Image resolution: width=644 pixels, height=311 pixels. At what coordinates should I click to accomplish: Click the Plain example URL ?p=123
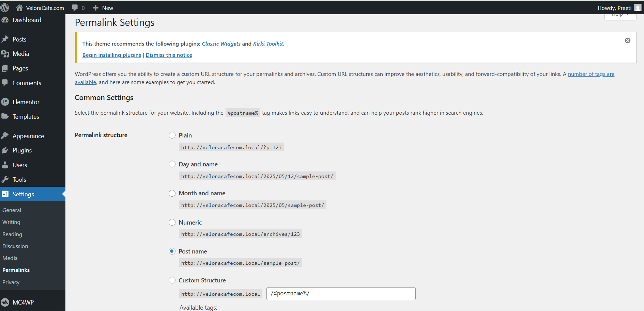click(231, 147)
